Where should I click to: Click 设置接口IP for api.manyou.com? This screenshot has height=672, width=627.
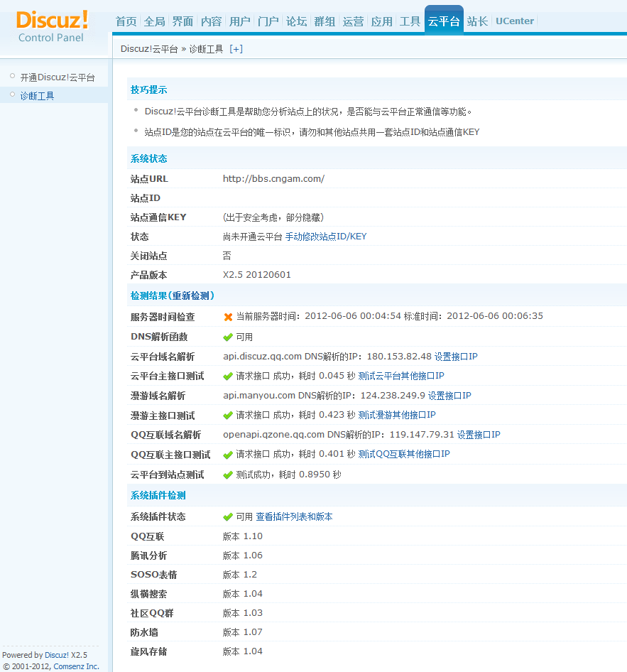(449, 396)
